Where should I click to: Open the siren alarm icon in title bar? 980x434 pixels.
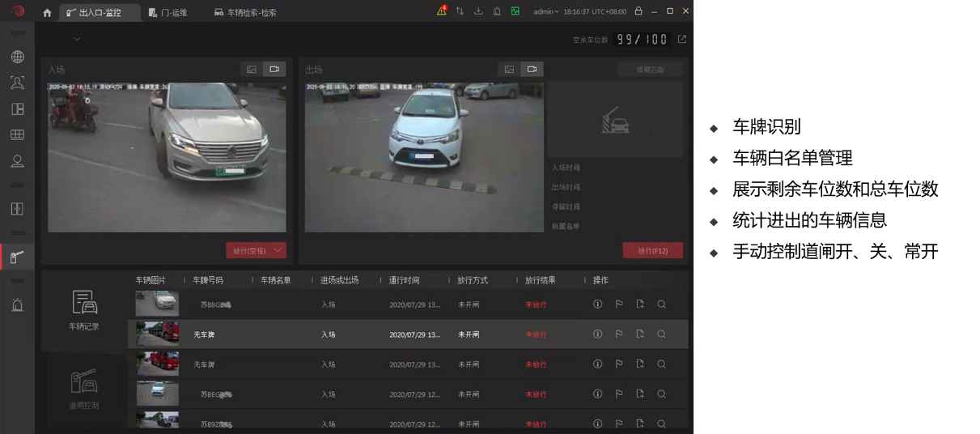497,11
